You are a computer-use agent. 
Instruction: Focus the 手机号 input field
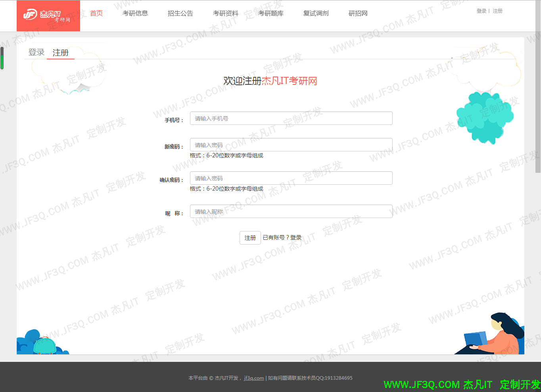click(x=291, y=118)
